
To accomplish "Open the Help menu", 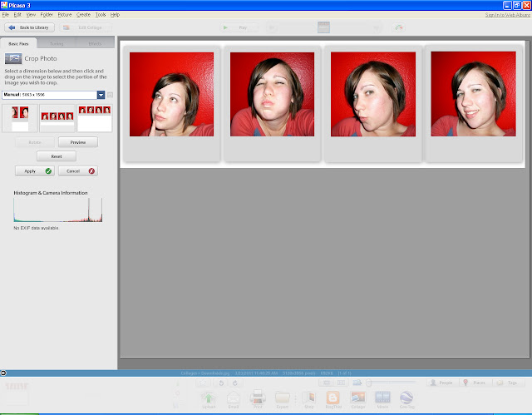I will point(115,15).
